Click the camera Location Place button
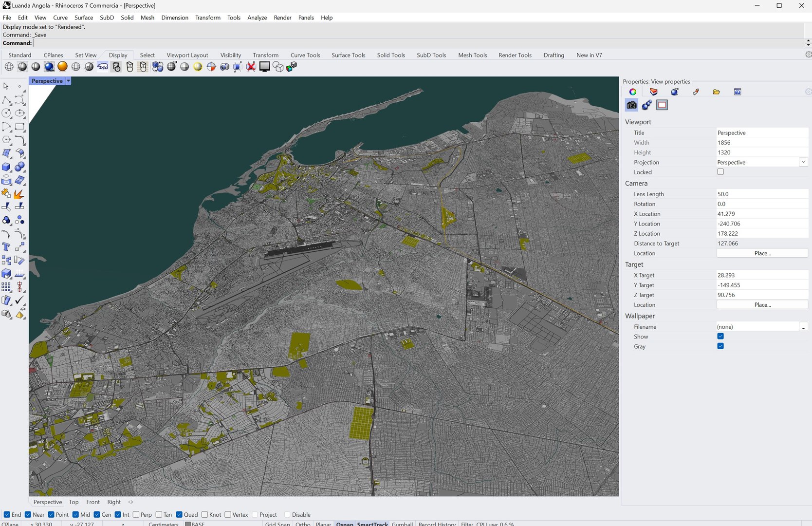Viewport: 812px width, 526px height. (x=762, y=253)
